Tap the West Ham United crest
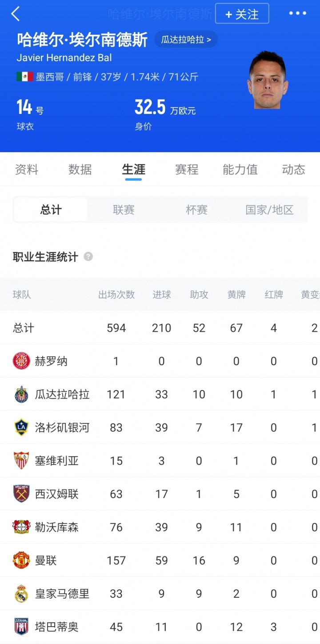 pyautogui.click(x=21, y=494)
